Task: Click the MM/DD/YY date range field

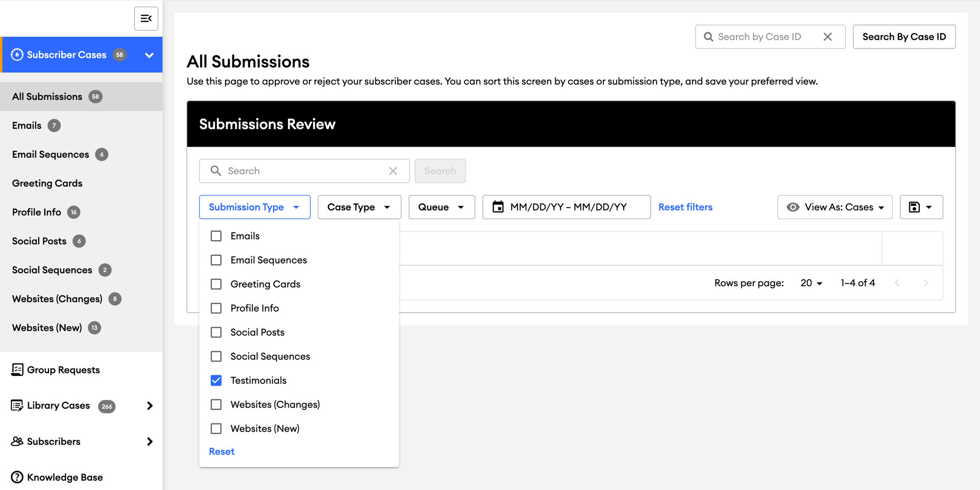Action: (566, 207)
